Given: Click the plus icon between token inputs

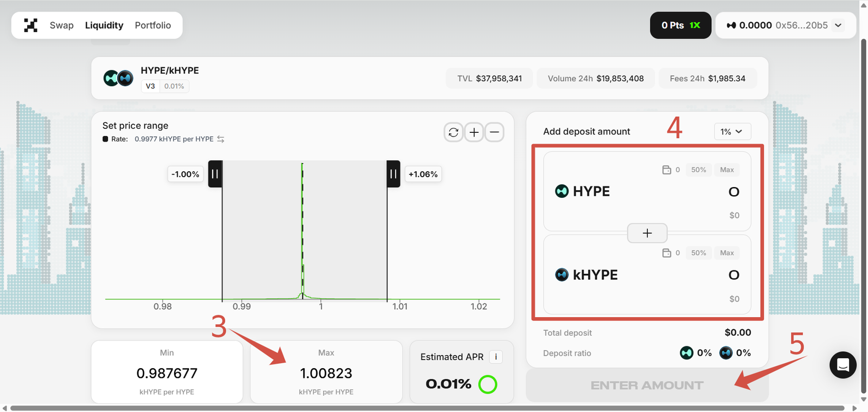Looking at the screenshot, I should pos(647,233).
